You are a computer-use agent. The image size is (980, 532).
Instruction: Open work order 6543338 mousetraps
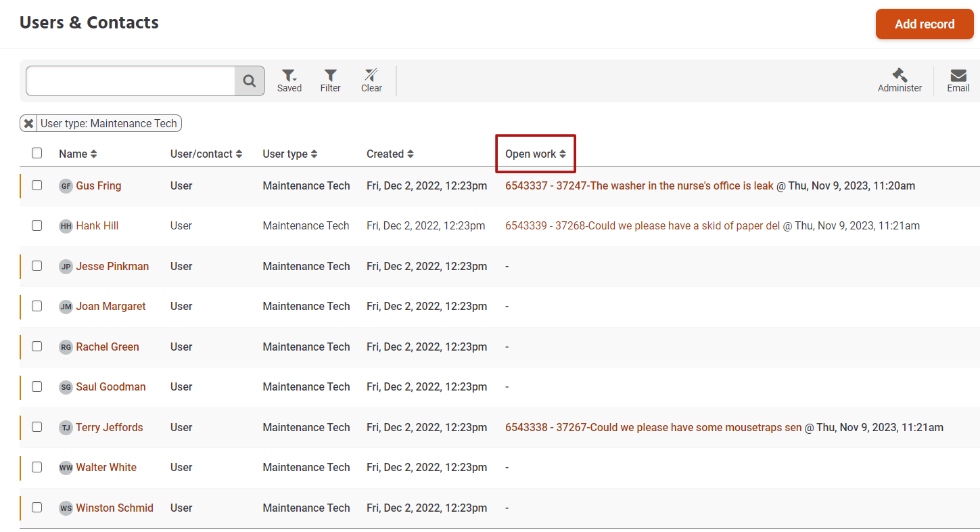[x=653, y=428]
